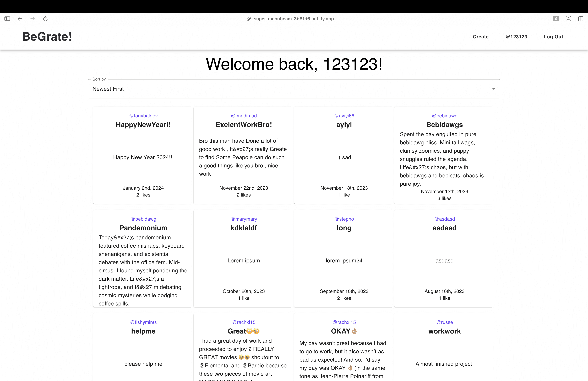588x381 pixels.
Task: Visit the @imadimad user link
Action: (x=244, y=116)
